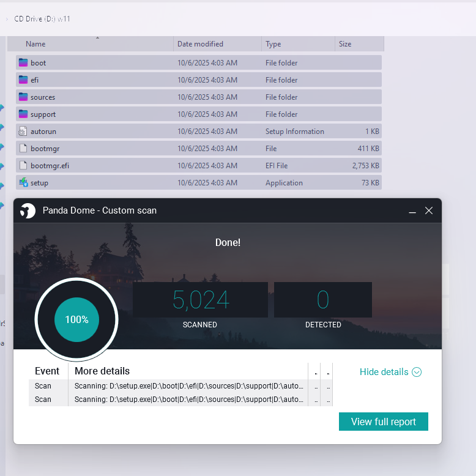Click the Hide details link text
476x476 pixels.
click(384, 372)
